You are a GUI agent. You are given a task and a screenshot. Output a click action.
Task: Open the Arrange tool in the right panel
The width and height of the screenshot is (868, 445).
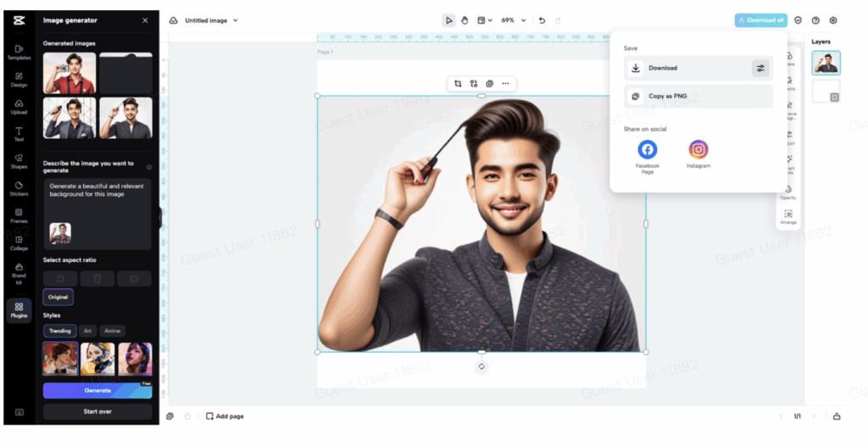click(x=788, y=217)
